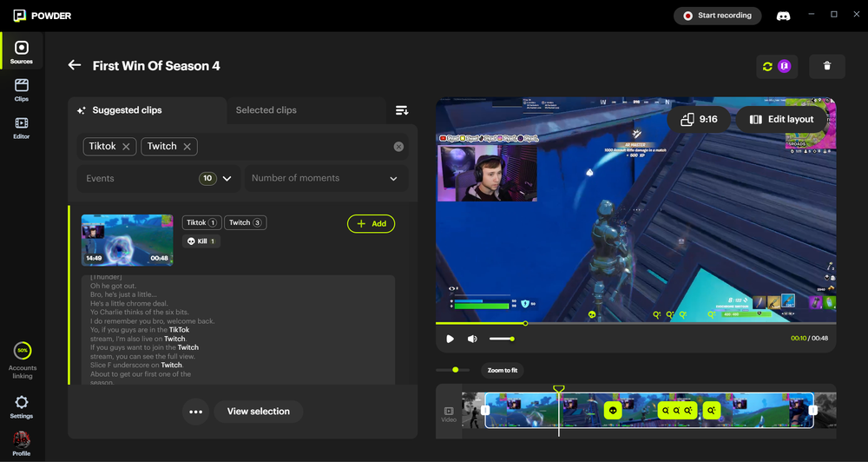The image size is (868, 462).
Task: Click the View selection button
Action: tap(258, 412)
